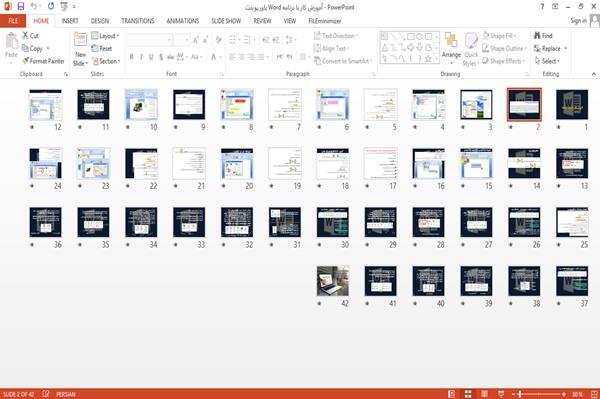Open the Section dropdown menu
Screen dimensions: 600x399
point(106,61)
